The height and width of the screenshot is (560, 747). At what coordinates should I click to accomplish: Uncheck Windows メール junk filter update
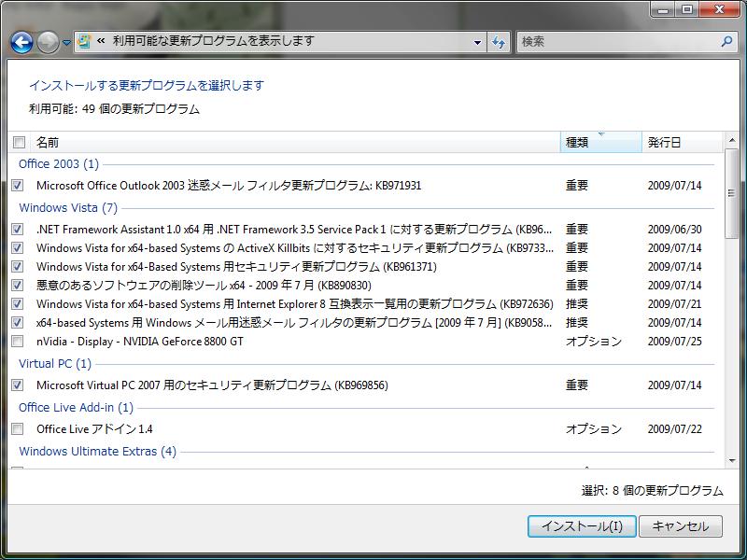[18, 322]
